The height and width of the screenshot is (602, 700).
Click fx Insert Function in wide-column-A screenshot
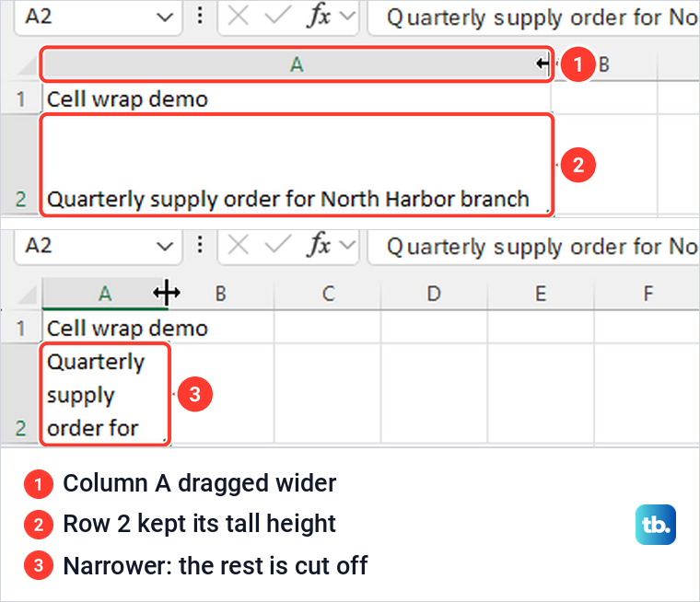point(319,17)
